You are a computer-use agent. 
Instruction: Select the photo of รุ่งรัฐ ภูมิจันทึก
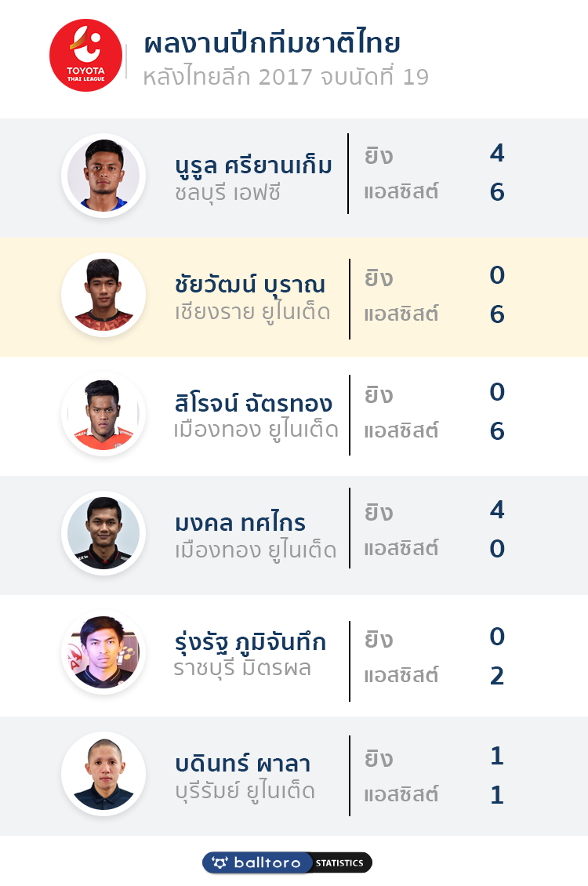pyautogui.click(x=103, y=652)
